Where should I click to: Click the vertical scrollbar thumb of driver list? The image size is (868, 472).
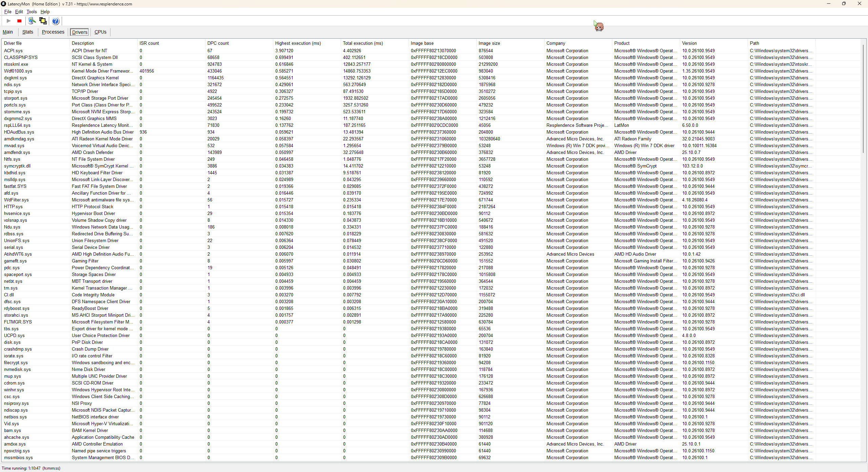864,99
